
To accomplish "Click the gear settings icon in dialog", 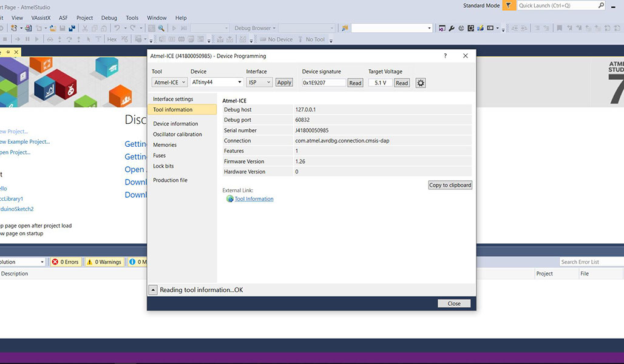I will coord(421,83).
